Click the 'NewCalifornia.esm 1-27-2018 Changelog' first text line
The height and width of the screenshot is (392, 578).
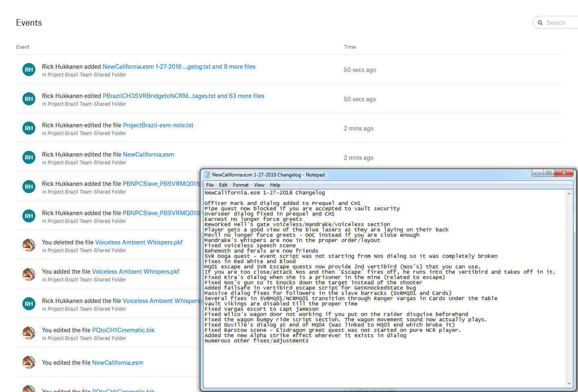pos(265,193)
